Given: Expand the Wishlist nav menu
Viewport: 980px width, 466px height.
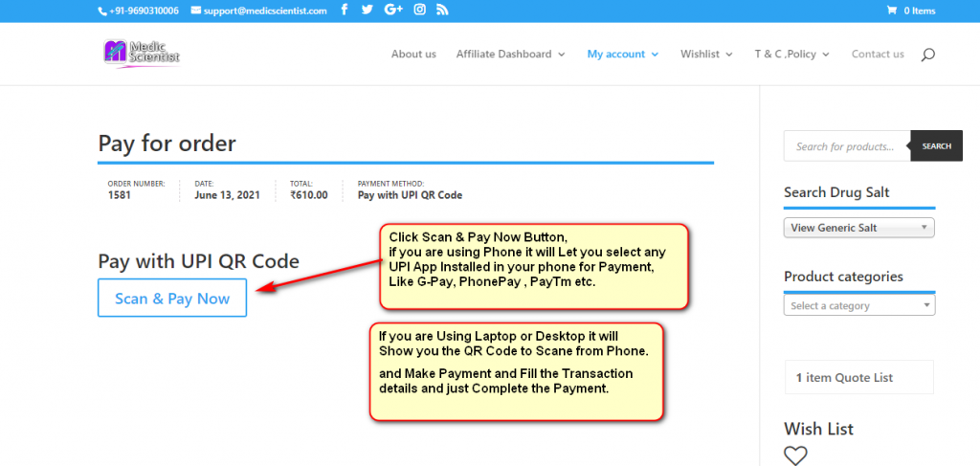Looking at the screenshot, I should click(706, 55).
